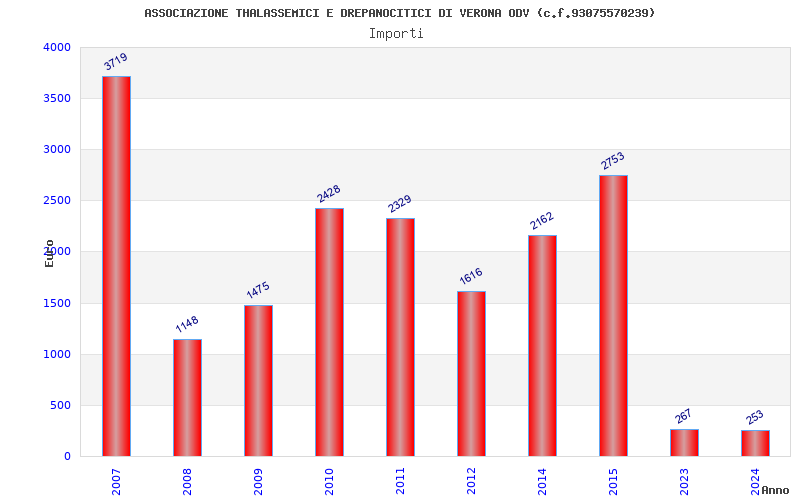The width and height of the screenshot is (800, 500).
Task: Click the value label 2753
Action: point(612,160)
